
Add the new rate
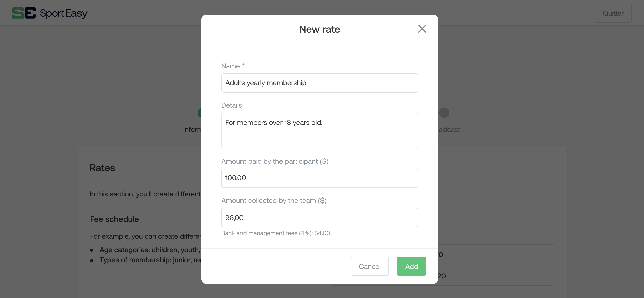pos(411,266)
